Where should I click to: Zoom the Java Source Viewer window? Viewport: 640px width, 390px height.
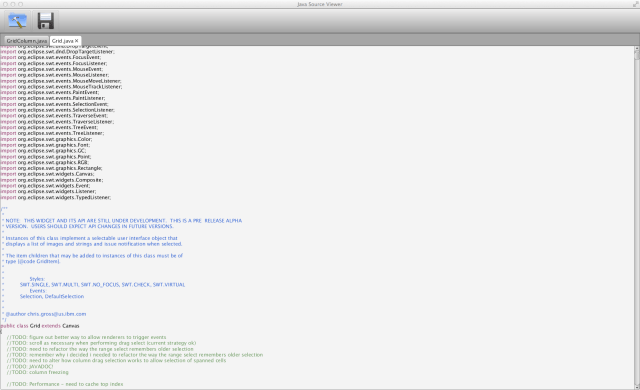[x=21, y=4]
